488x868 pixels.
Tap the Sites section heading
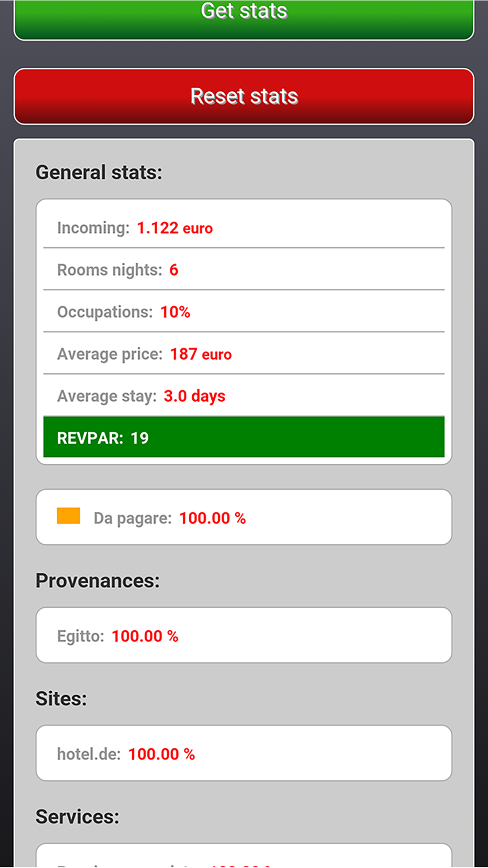click(61, 699)
